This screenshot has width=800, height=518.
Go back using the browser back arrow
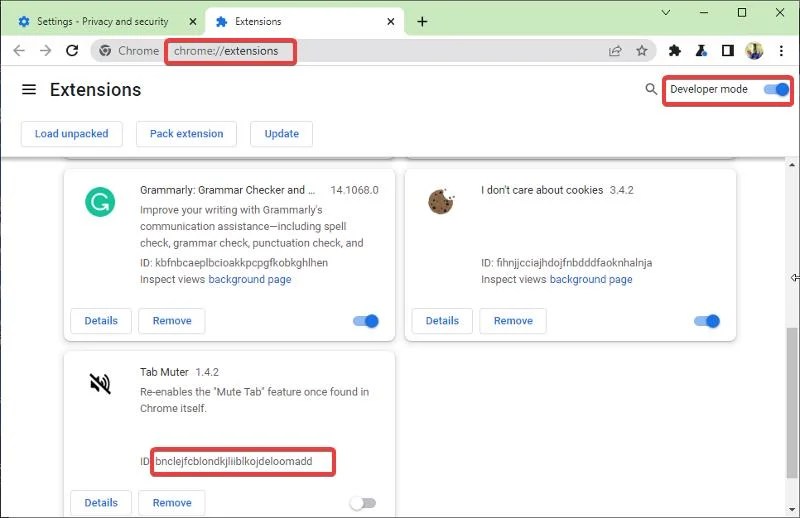[19, 51]
